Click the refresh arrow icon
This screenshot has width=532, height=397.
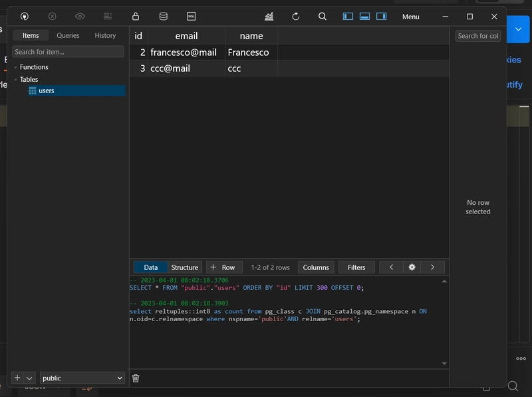(296, 16)
